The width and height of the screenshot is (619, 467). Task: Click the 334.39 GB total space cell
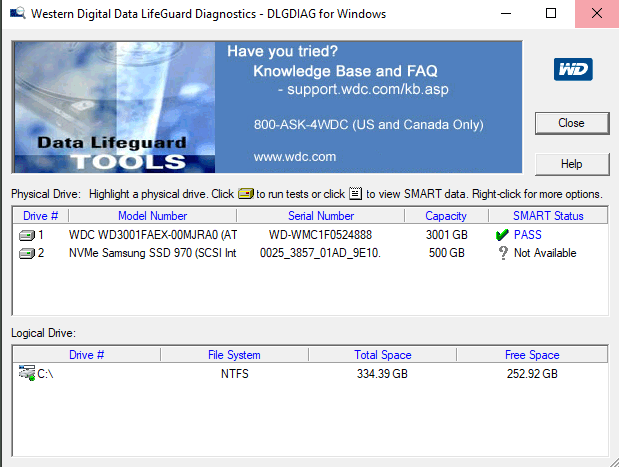382,374
